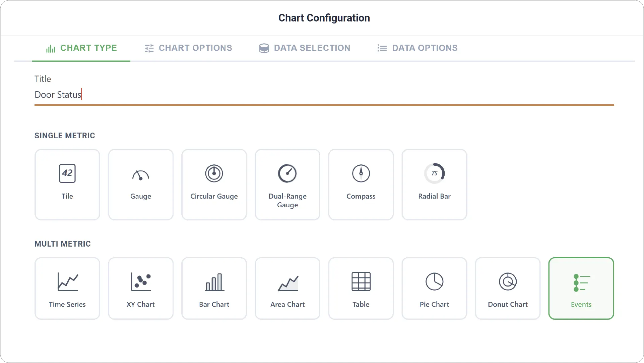Viewport: 644px width, 363px height.
Task: Select the Dual-Range Gauge icon
Action: [287, 173]
